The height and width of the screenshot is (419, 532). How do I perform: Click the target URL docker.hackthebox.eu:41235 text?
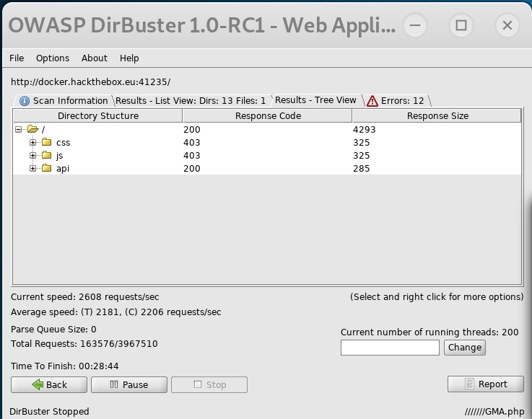tap(90, 82)
